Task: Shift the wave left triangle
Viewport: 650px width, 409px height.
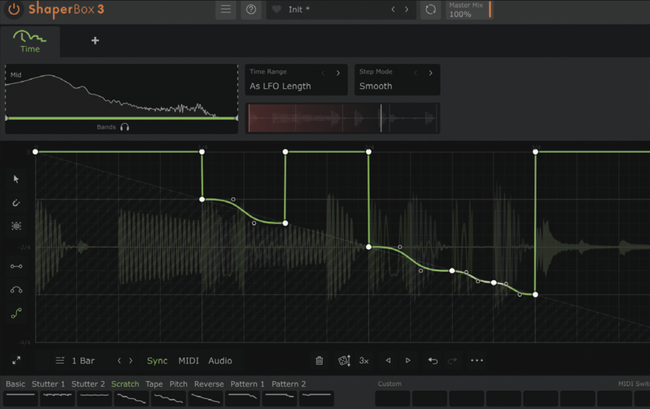Action: (388, 361)
